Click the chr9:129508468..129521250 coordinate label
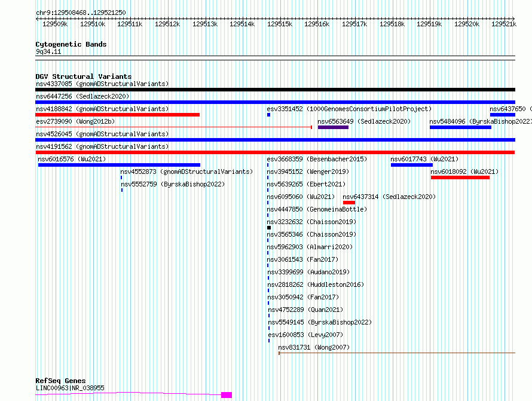Screen dimensions: 532x401 (81, 13)
